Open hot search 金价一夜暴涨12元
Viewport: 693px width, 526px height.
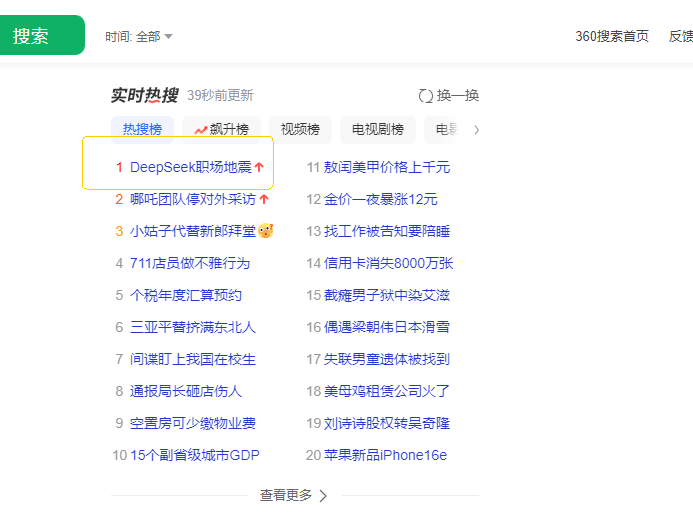(381, 199)
